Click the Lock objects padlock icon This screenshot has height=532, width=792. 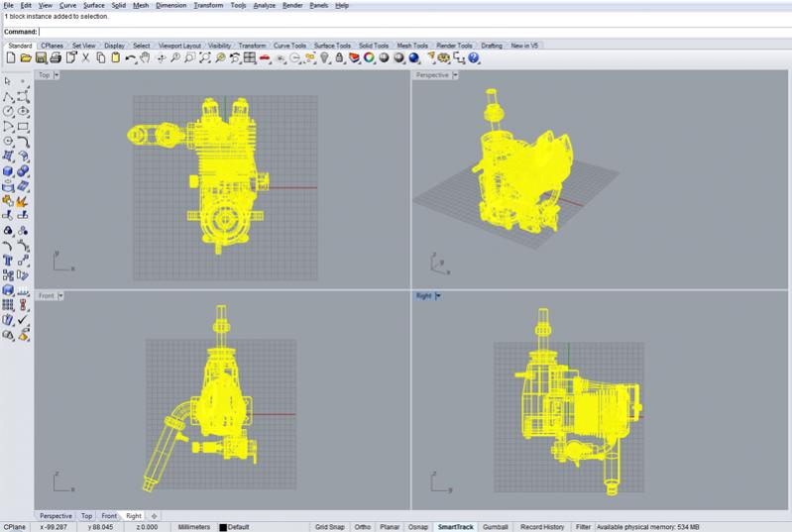point(339,58)
